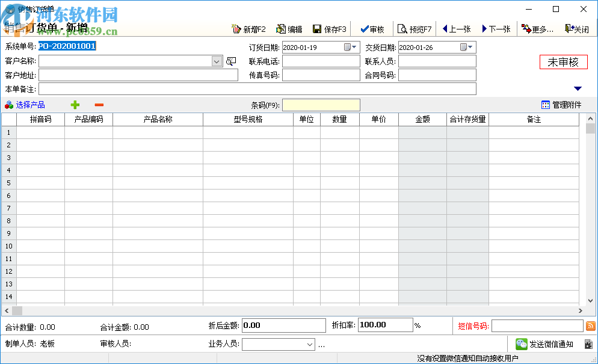The width and height of the screenshot is (598, 364).
Task: Open the 客户名称 customer dropdown
Action: point(217,61)
